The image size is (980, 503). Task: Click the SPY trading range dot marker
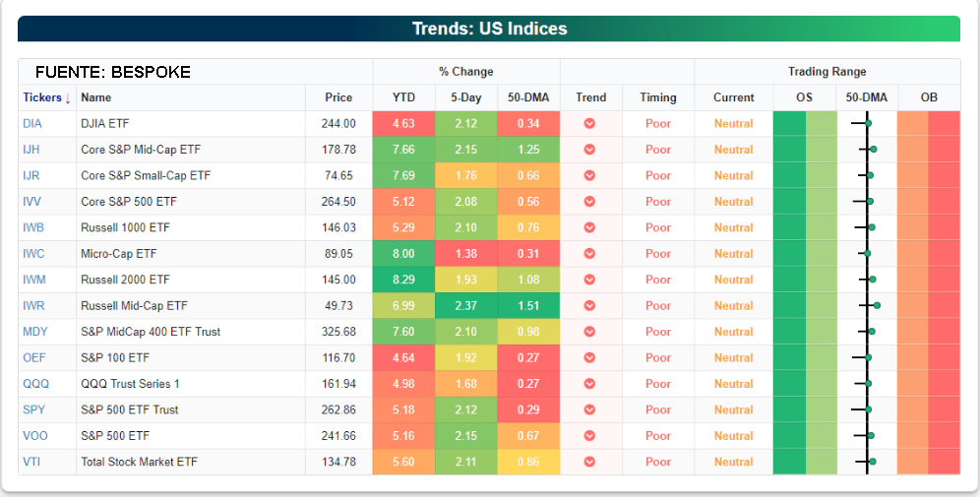(869, 409)
